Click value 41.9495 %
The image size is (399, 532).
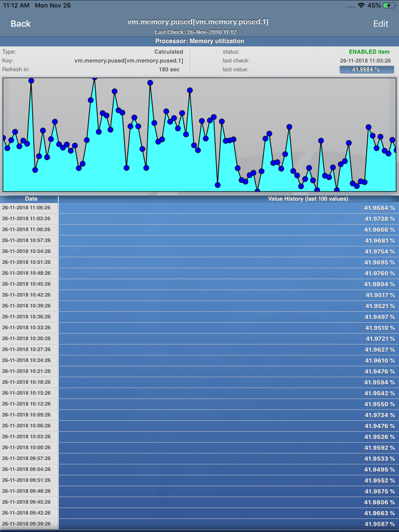pyautogui.click(x=379, y=469)
